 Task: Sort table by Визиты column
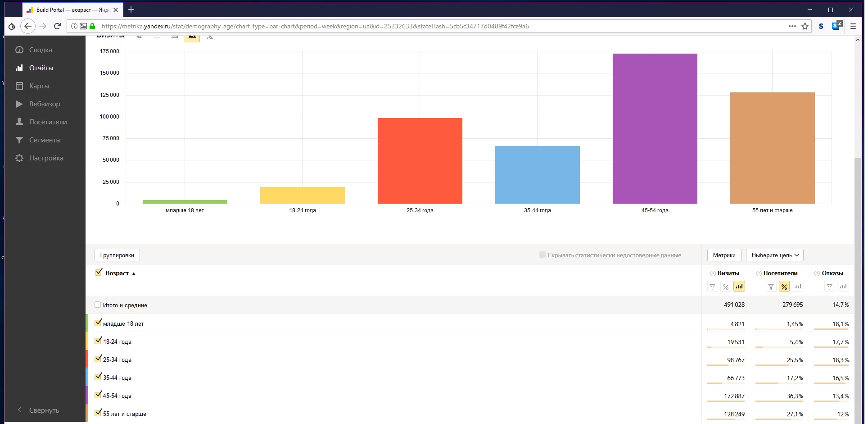coord(728,274)
